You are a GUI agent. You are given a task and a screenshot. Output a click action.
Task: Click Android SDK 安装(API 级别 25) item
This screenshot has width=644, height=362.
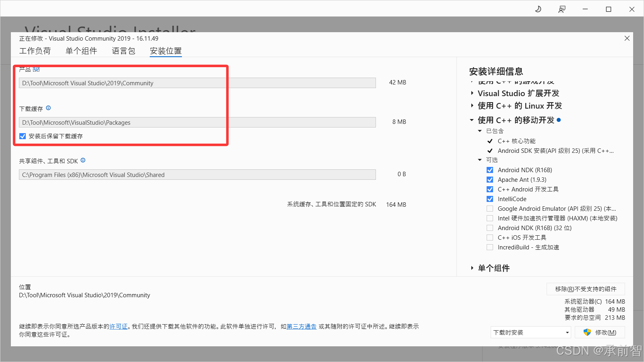pos(556,150)
